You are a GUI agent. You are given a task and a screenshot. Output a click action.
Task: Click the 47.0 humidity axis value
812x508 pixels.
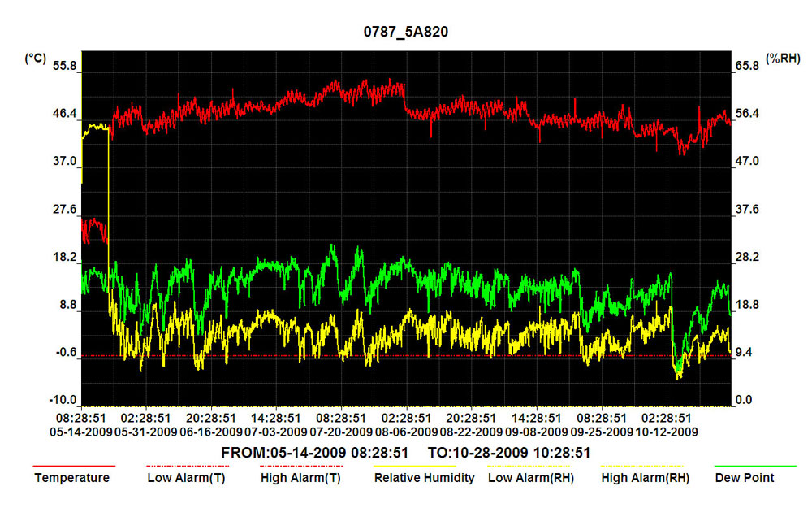pos(747,161)
